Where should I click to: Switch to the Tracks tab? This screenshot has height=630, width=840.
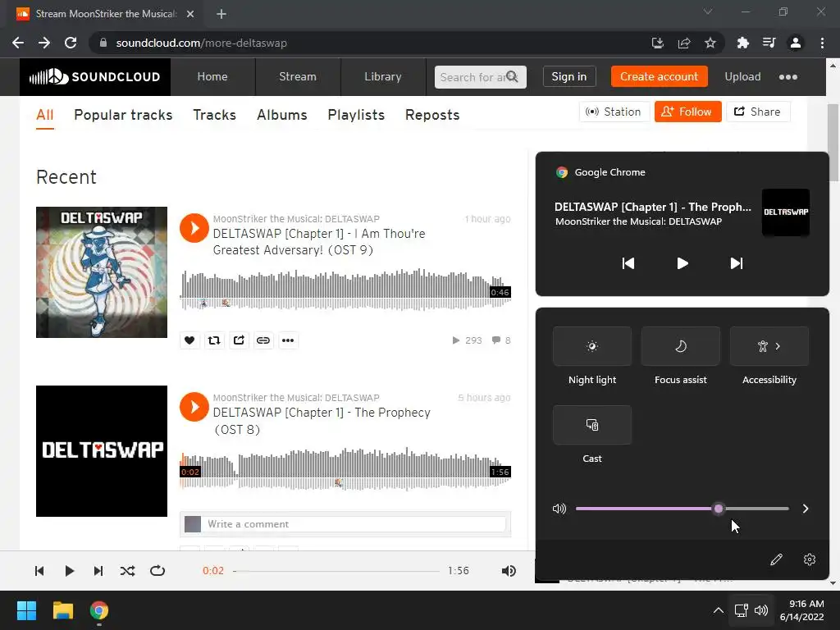click(214, 115)
